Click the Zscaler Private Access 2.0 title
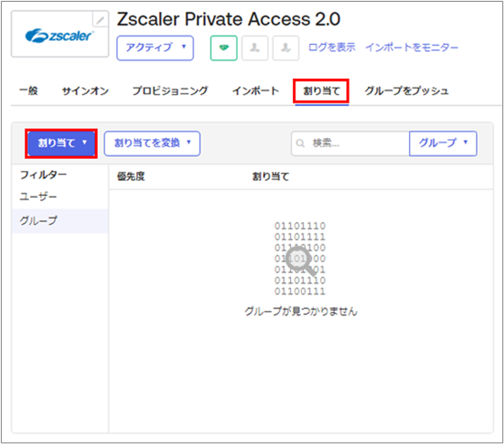The height and width of the screenshot is (444, 504). (x=228, y=20)
